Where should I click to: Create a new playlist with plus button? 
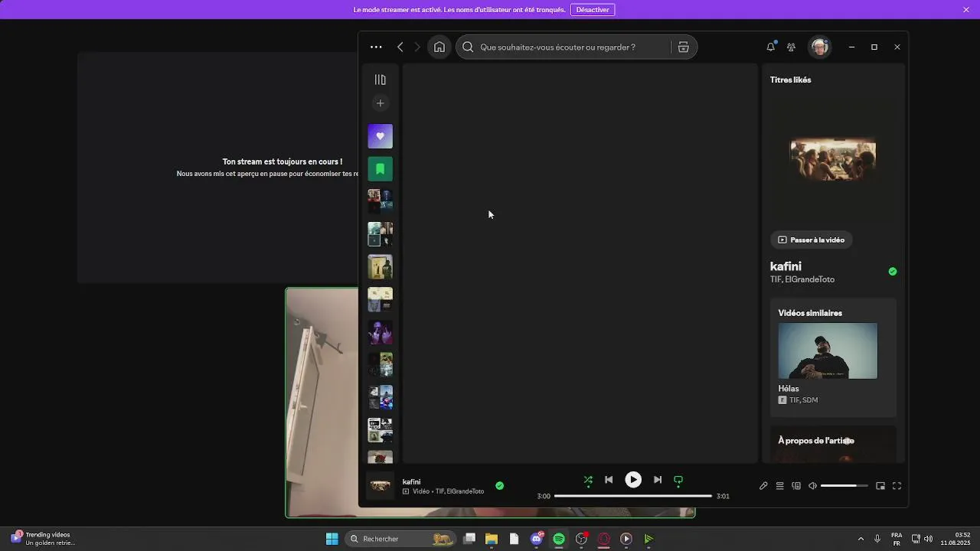coord(380,103)
